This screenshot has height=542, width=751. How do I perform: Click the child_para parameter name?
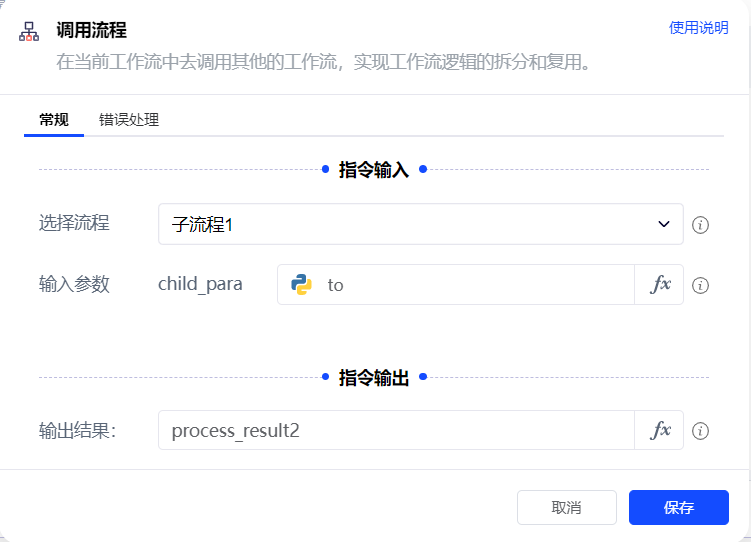coord(200,284)
